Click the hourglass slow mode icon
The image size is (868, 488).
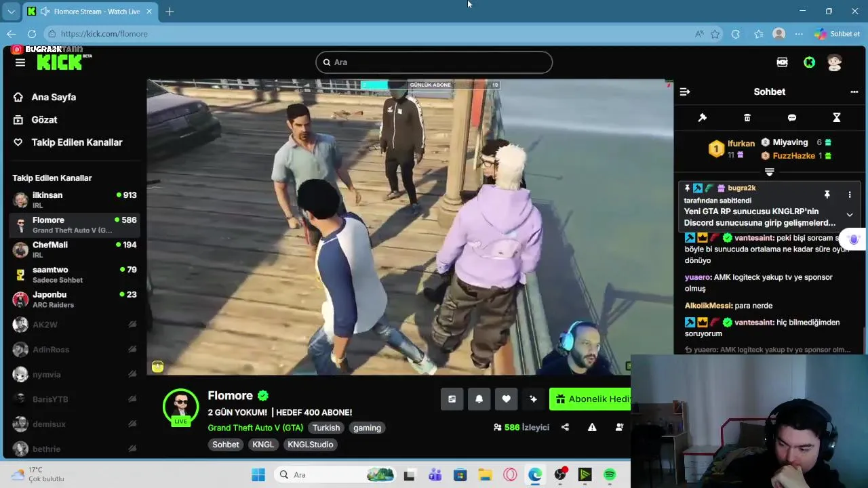[x=837, y=117]
